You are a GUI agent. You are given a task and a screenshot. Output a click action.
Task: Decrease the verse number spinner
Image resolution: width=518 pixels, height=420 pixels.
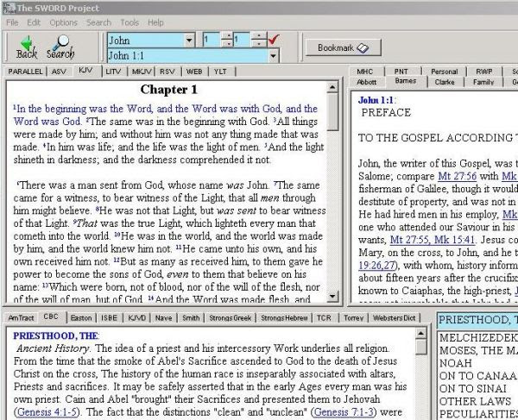coord(259,43)
